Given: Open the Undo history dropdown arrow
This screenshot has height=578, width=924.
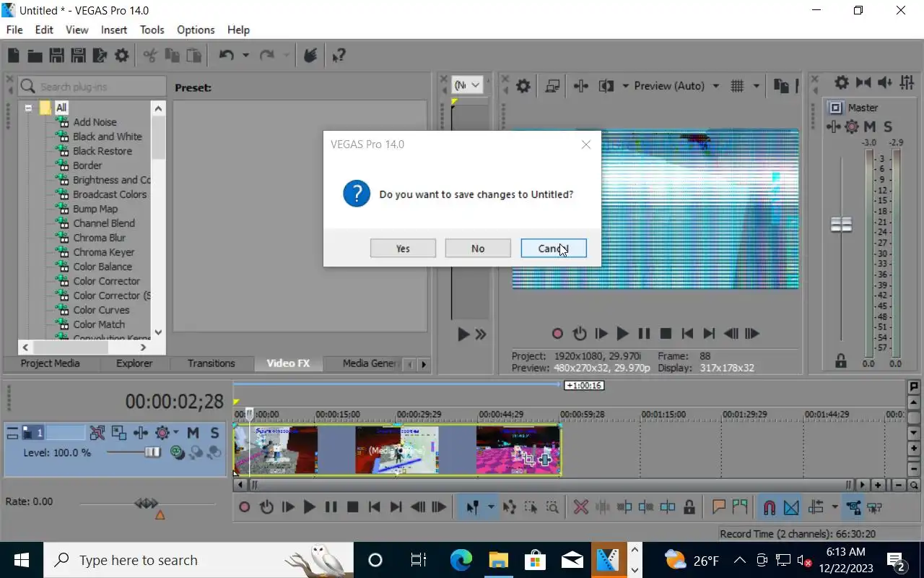Looking at the screenshot, I should pos(245,55).
